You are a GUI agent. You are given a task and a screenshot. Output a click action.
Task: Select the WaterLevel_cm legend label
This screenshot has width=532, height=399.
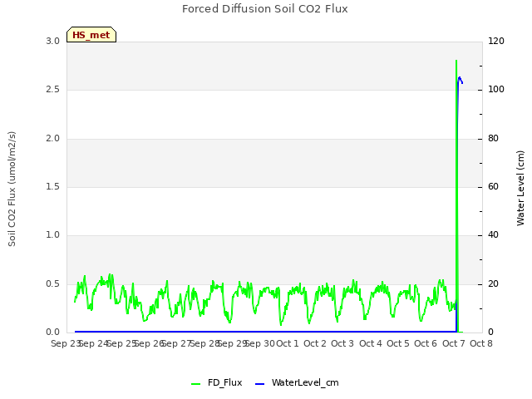pos(305,382)
